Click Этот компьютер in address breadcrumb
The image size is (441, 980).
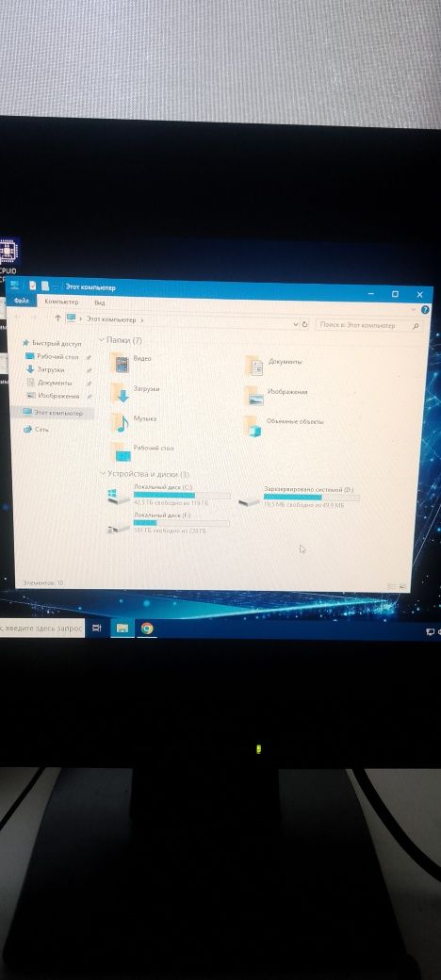(x=110, y=318)
